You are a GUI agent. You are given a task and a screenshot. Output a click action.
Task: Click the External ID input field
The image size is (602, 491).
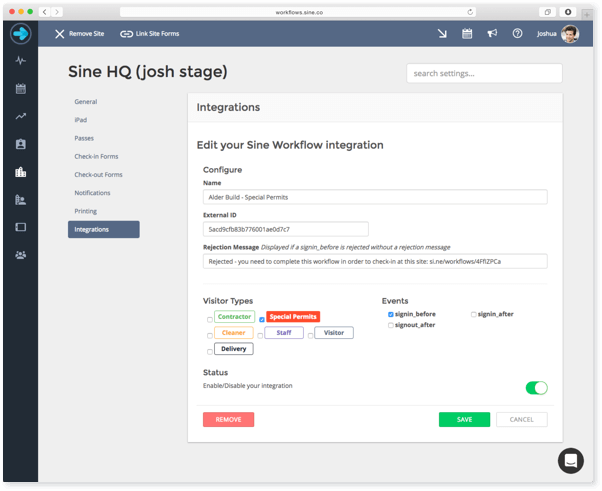coord(286,229)
